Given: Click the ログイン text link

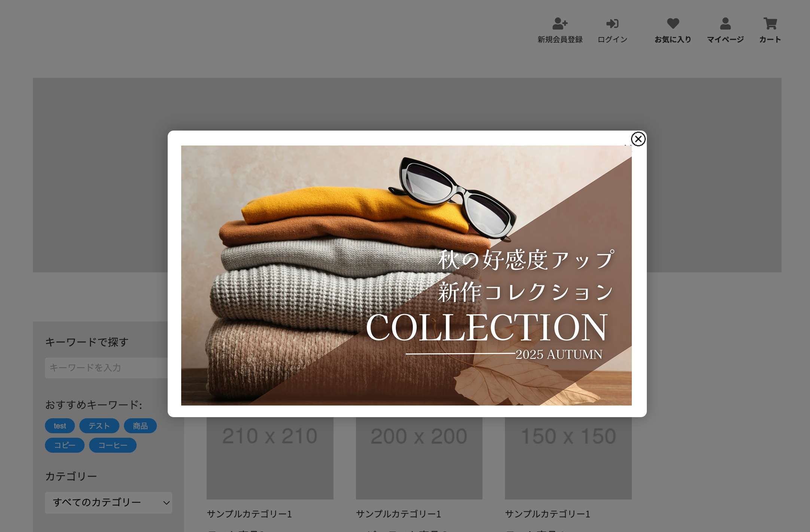Looking at the screenshot, I should (612, 40).
